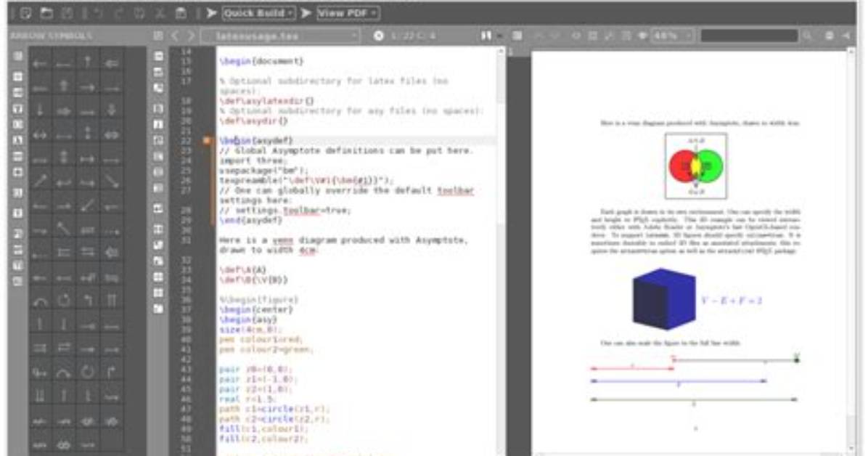The image size is (868, 456).
Task: Open the Structure panel icon in left sidebar
Action: coord(17,56)
